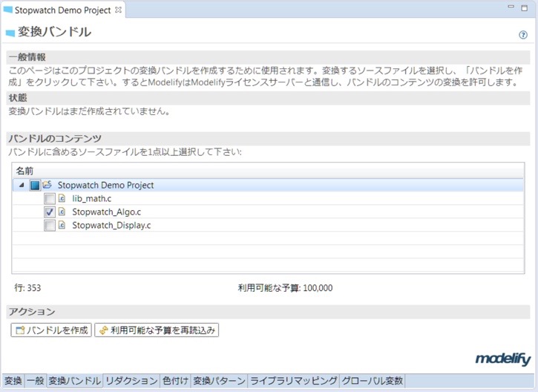
Task: Open the グローバル変数 tab
Action: point(373,381)
